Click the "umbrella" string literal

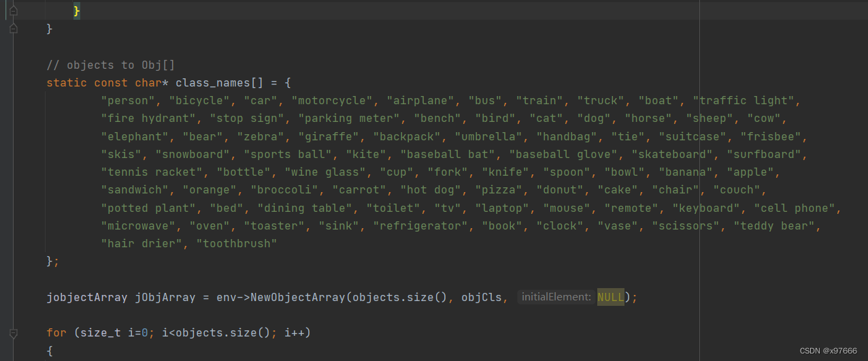point(488,136)
